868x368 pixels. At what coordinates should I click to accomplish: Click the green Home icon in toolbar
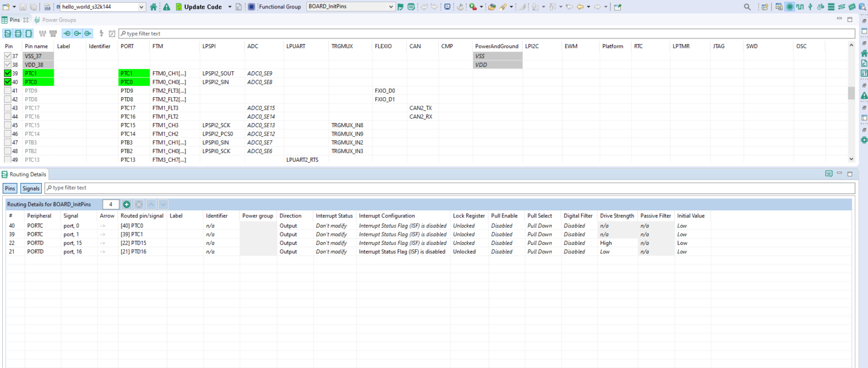pyautogui.click(x=154, y=7)
